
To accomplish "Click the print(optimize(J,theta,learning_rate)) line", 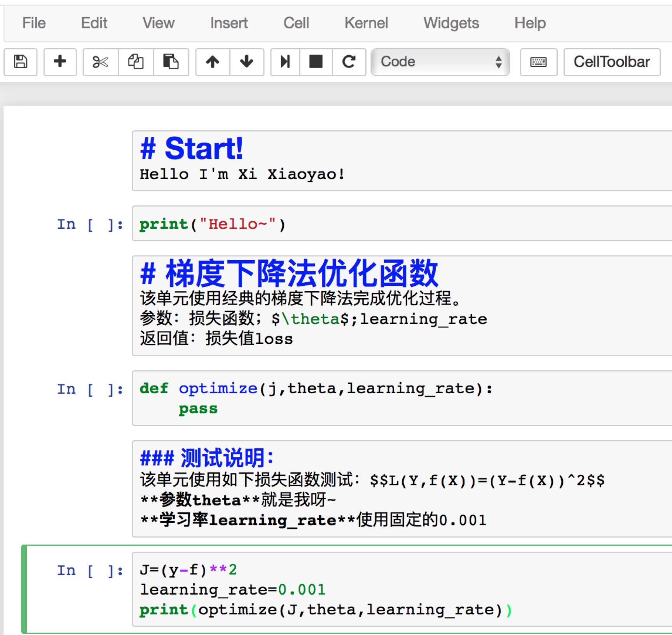I will 326,610.
